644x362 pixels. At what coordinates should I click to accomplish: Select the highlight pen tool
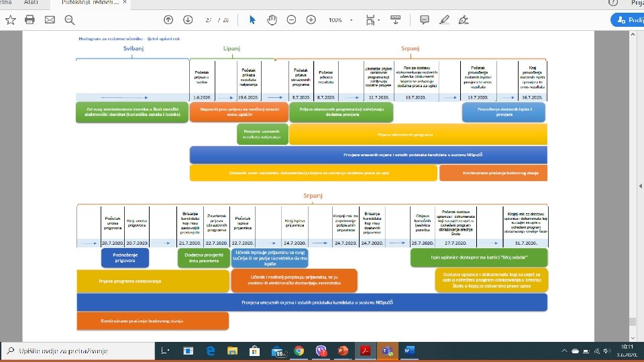(x=444, y=19)
